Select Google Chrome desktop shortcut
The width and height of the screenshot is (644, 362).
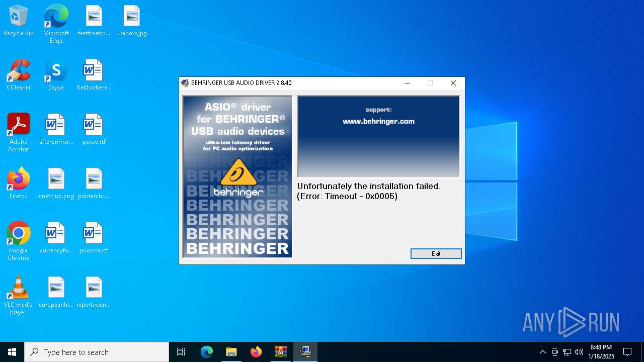[x=19, y=241]
